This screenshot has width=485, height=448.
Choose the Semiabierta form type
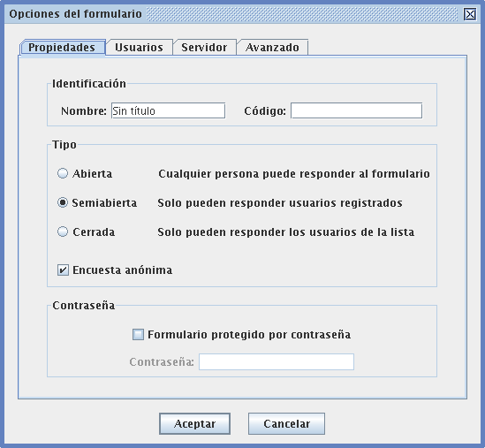tap(63, 202)
